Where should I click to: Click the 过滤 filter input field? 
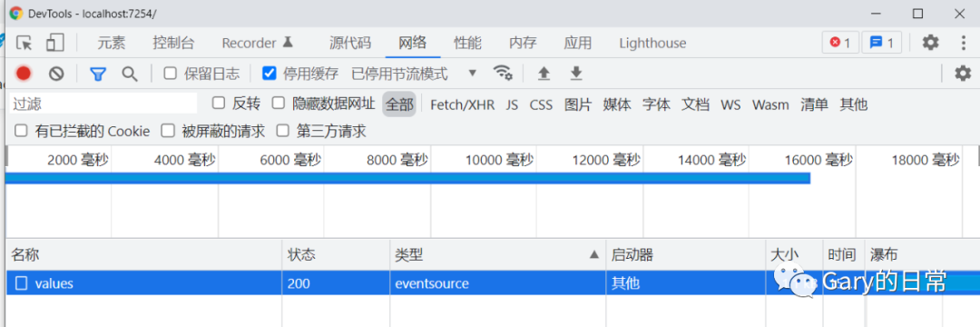[x=103, y=104]
